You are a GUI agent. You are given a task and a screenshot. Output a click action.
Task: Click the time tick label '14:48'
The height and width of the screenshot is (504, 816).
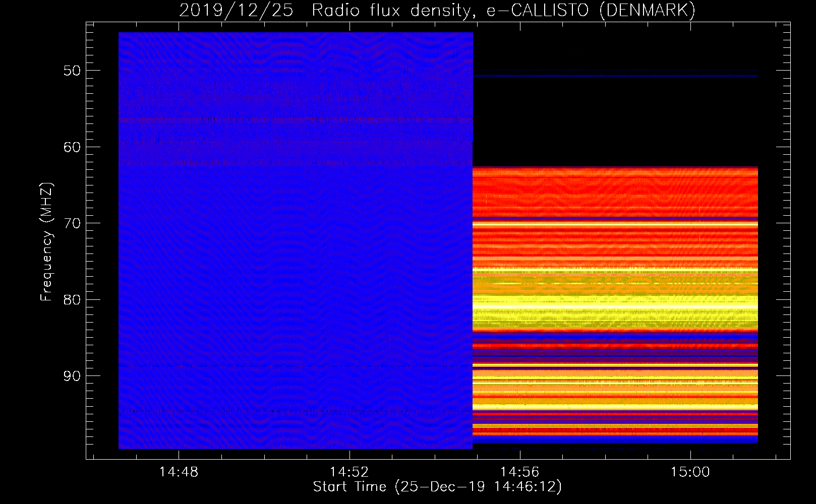pos(179,472)
